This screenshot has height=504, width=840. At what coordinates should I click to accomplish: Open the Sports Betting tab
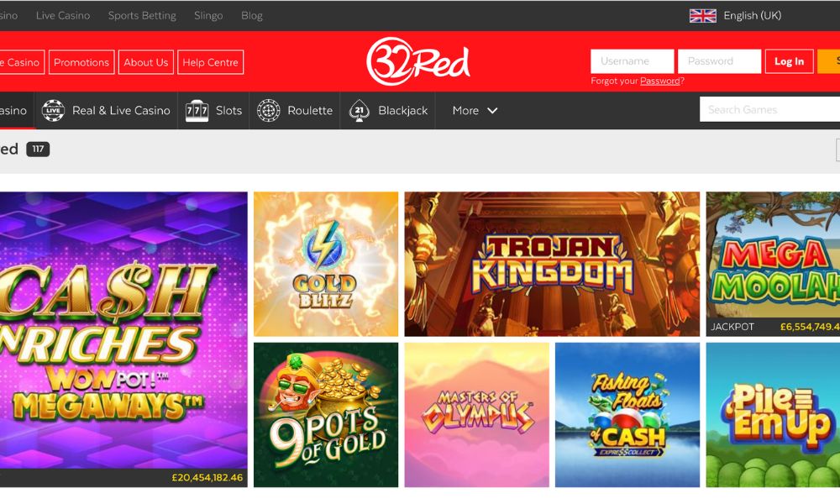(x=142, y=15)
